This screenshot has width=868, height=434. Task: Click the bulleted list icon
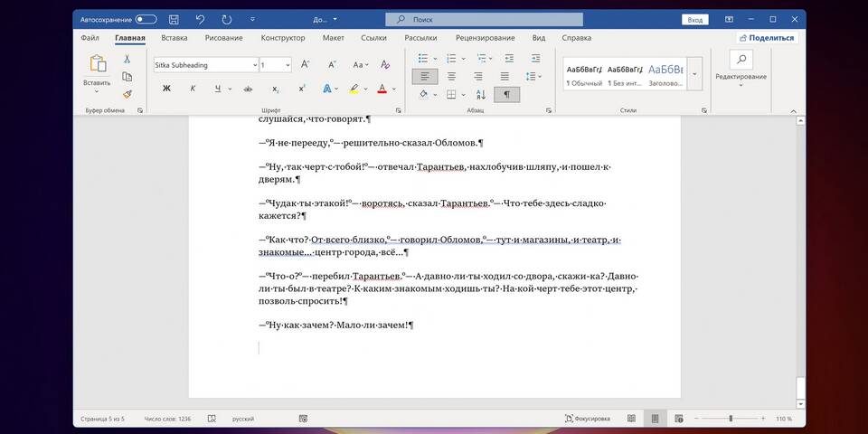tap(423, 58)
